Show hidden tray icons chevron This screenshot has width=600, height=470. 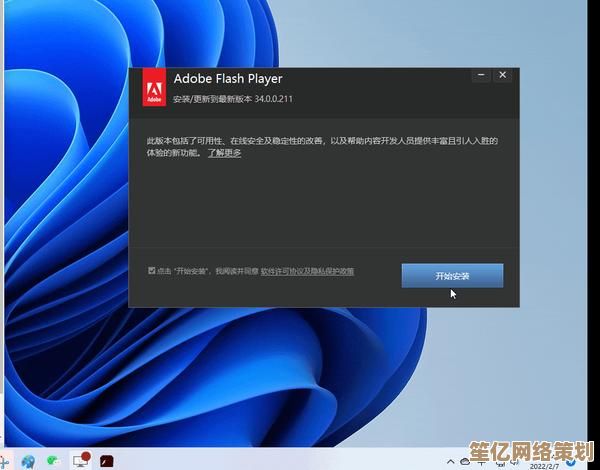[450, 462]
